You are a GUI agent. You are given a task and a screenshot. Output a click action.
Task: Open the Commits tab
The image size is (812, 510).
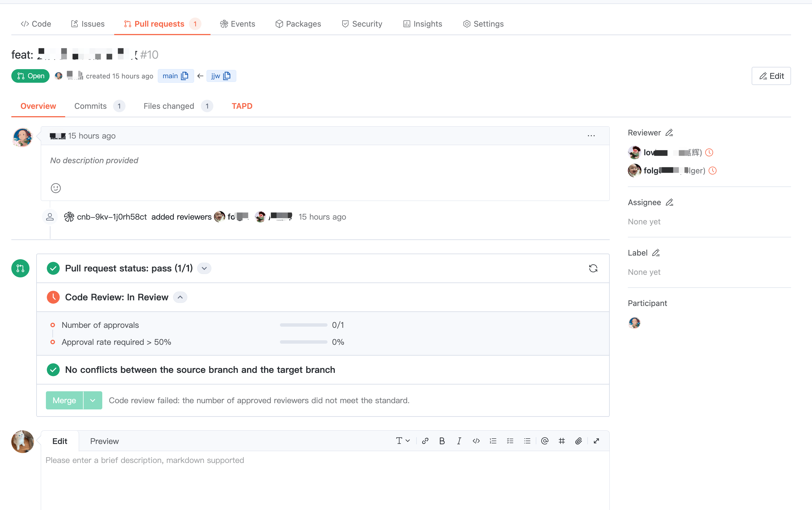[x=90, y=106]
